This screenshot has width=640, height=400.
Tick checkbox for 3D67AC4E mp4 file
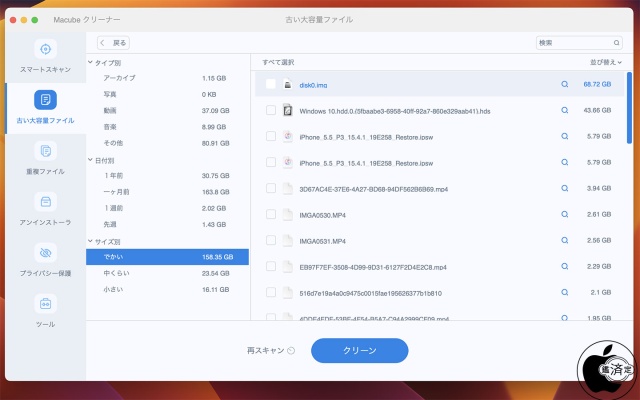(x=271, y=188)
